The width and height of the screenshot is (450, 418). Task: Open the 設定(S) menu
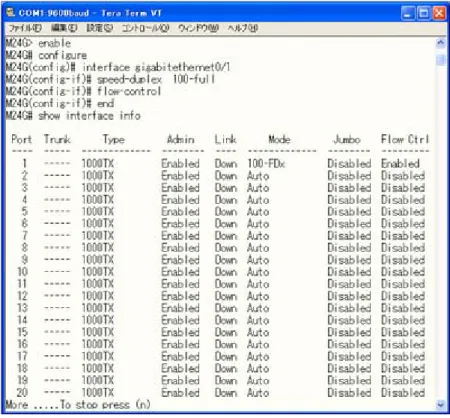100,28
